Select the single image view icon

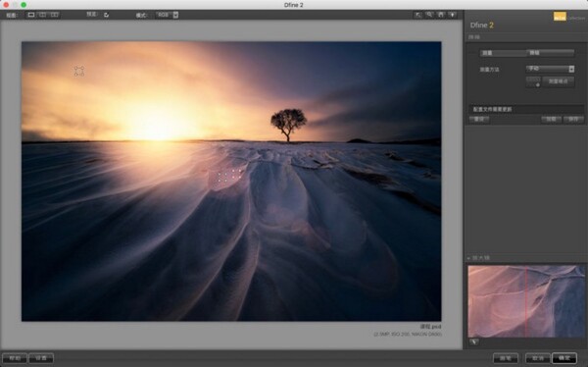(31, 15)
